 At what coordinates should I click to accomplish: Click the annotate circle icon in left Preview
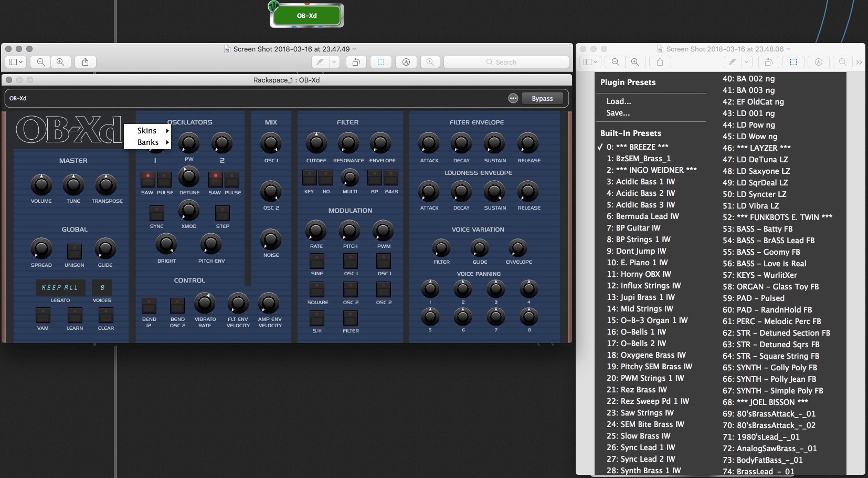406,62
